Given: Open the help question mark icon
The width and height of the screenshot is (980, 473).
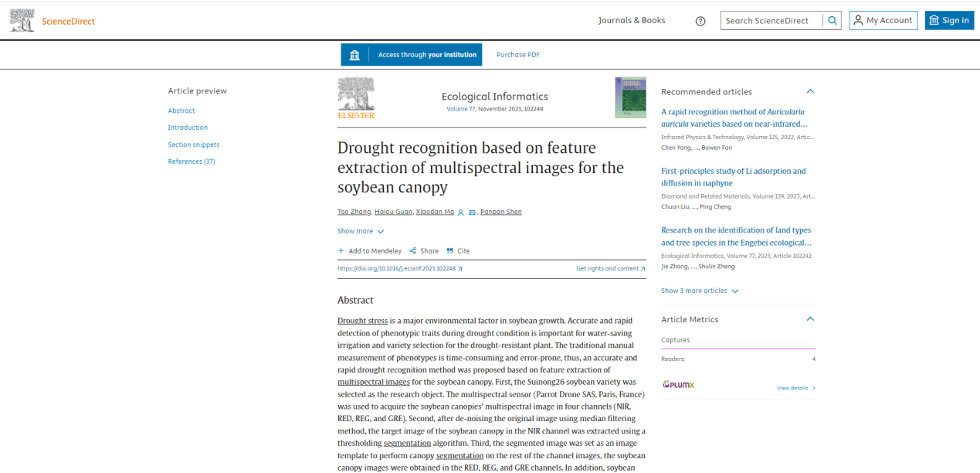Looking at the screenshot, I should [700, 21].
